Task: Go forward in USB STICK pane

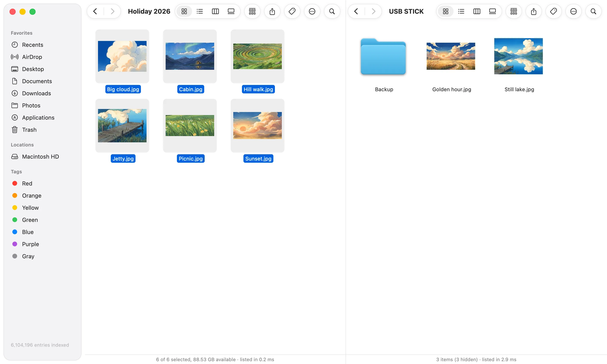Action: (x=374, y=11)
